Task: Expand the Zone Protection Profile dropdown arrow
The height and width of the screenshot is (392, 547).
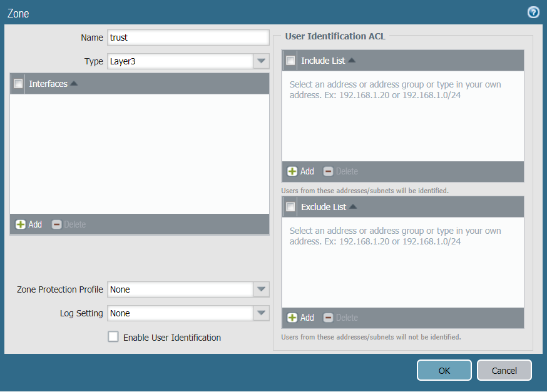Action: click(x=261, y=289)
